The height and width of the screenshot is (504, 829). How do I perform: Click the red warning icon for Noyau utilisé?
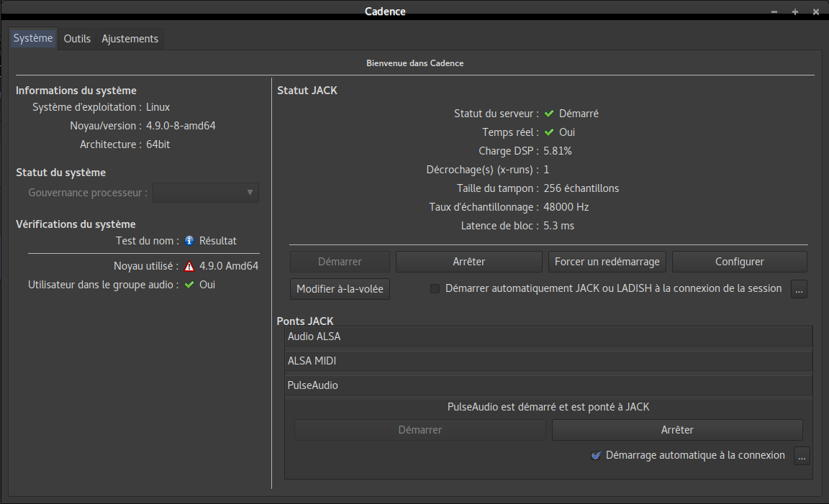tap(189, 266)
